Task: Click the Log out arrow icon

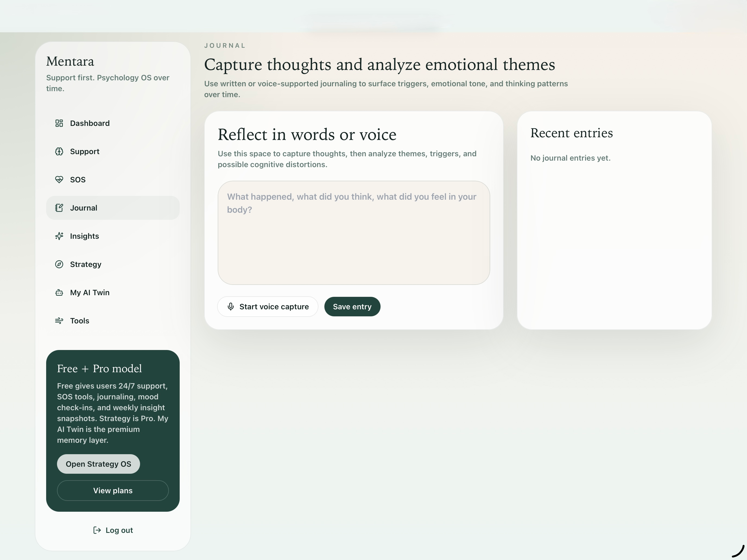Action: click(x=97, y=530)
